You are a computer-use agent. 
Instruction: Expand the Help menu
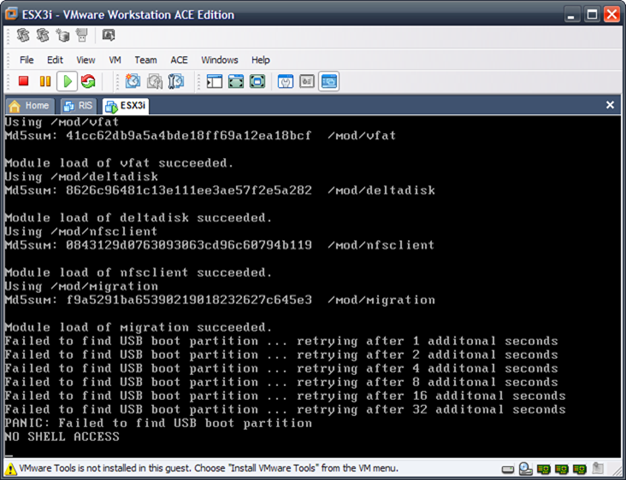click(260, 60)
